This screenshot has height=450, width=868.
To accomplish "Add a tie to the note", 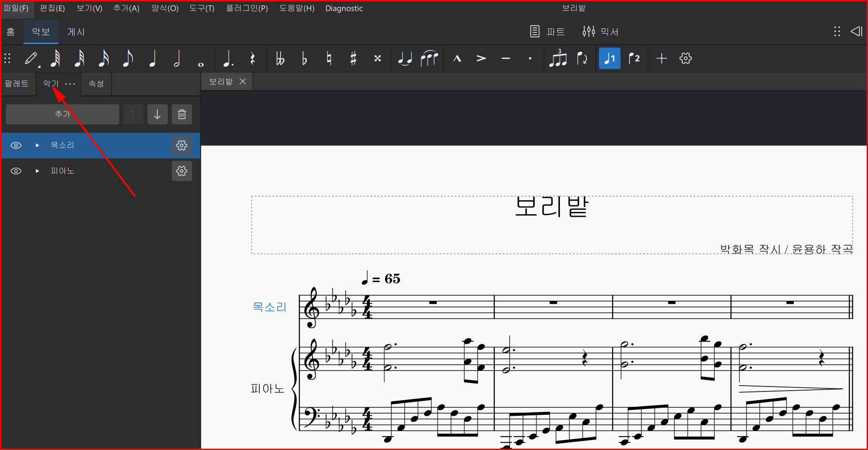I will point(405,58).
